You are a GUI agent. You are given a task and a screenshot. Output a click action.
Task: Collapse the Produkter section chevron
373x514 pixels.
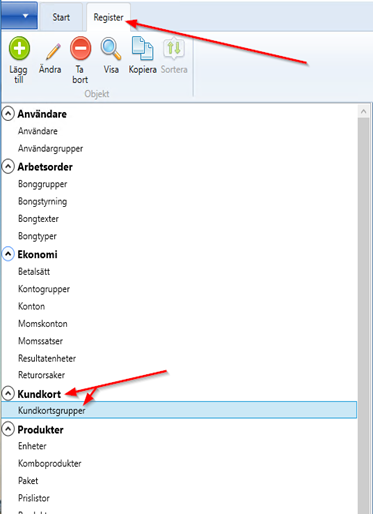(8, 429)
